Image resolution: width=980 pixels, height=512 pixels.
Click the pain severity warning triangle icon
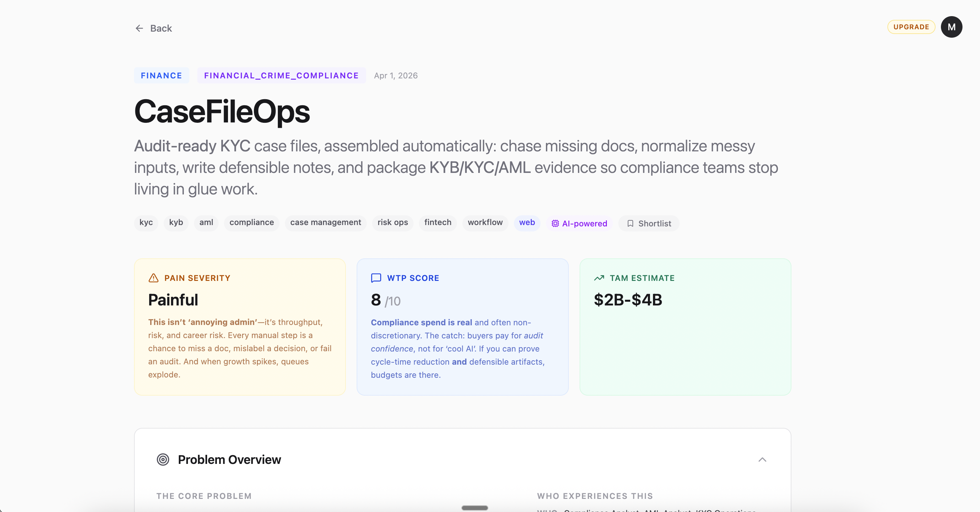click(x=153, y=278)
